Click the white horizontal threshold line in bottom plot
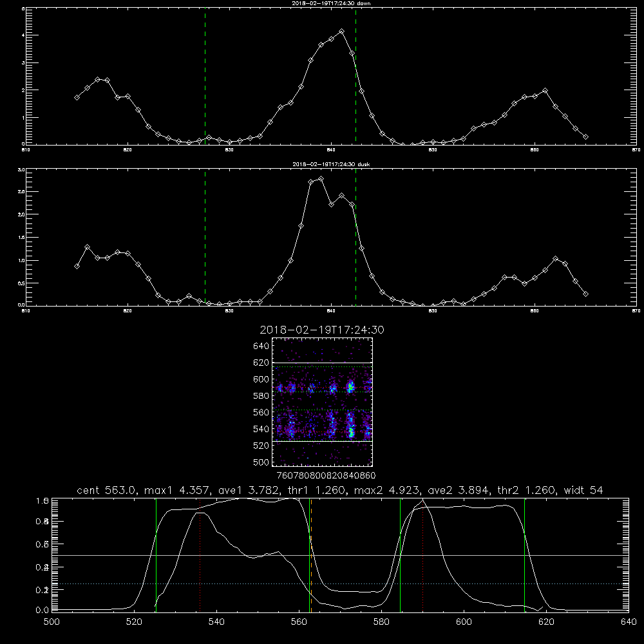The width and height of the screenshot is (644, 644). 340,555
